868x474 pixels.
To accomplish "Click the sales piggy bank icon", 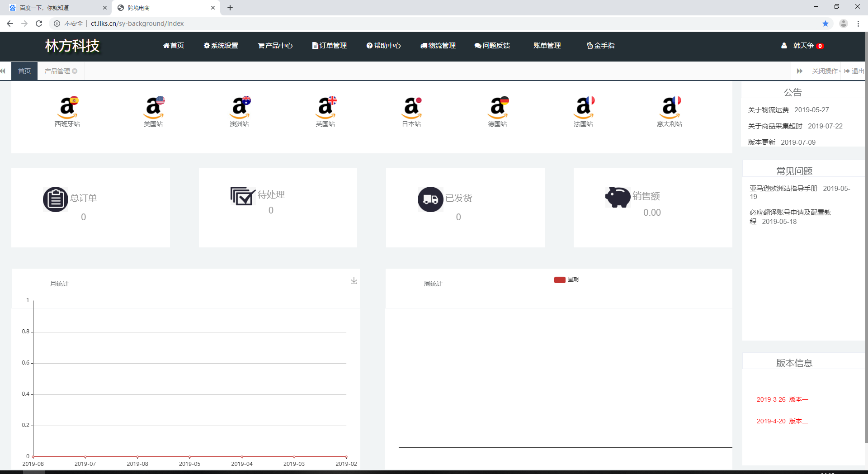I will pyautogui.click(x=618, y=197).
